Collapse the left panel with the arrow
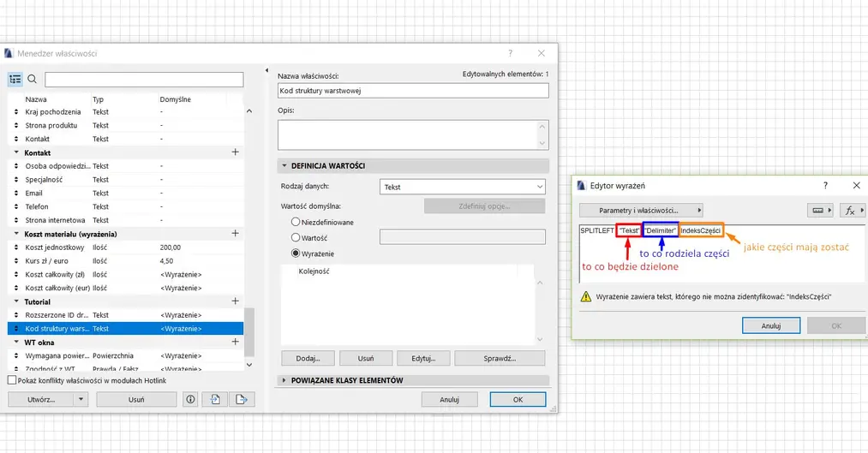Screen dimensions: 868x453 pyautogui.click(x=266, y=71)
